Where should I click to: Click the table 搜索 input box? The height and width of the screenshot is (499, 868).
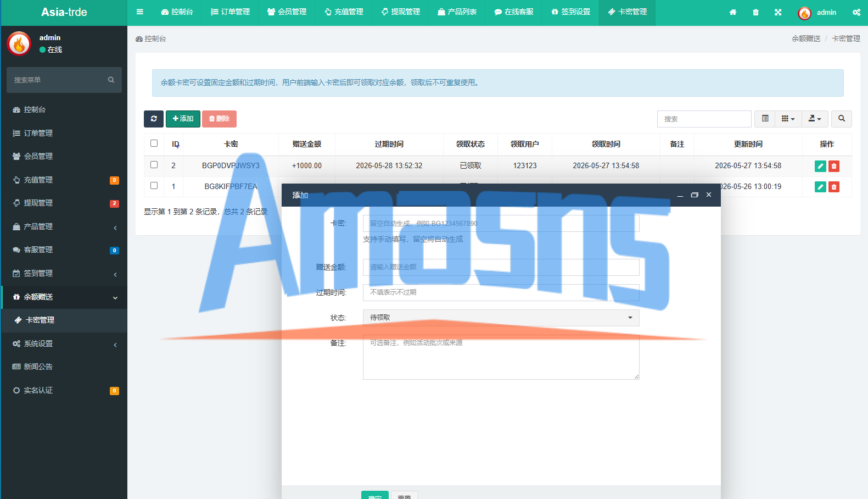pyautogui.click(x=704, y=119)
